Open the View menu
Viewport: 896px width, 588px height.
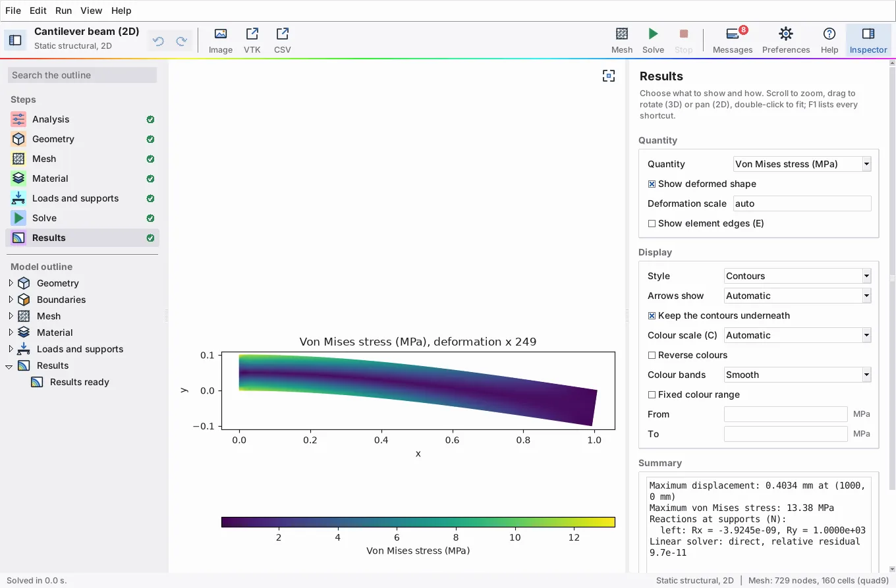click(91, 11)
